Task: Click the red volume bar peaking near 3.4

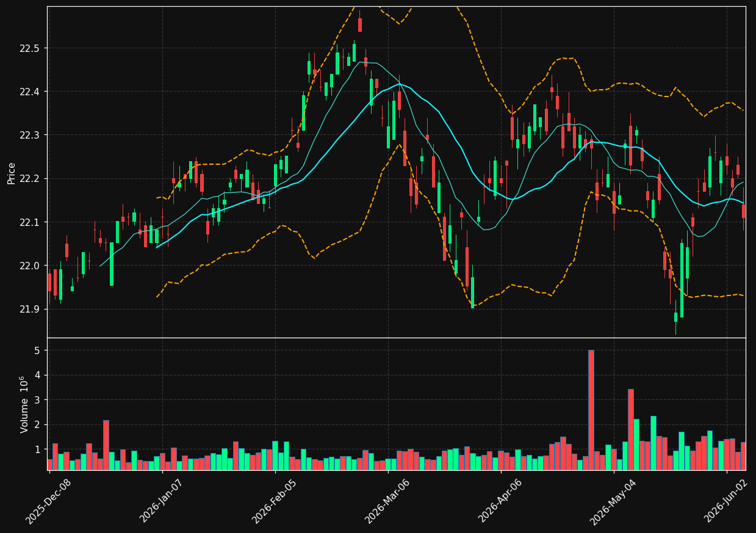Action: (x=631, y=429)
